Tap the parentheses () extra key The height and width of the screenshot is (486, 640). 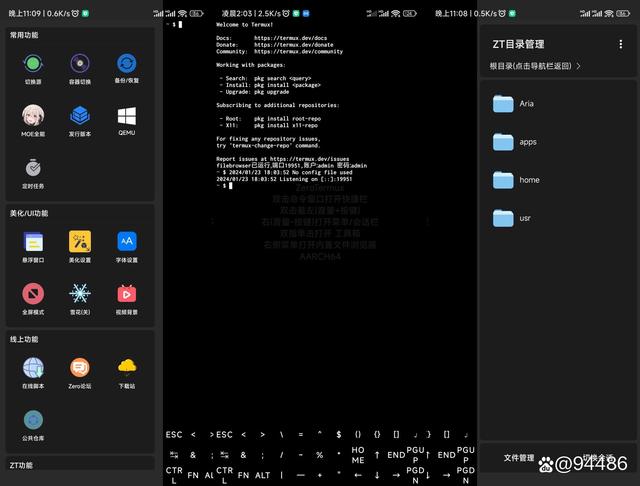pos(358,435)
